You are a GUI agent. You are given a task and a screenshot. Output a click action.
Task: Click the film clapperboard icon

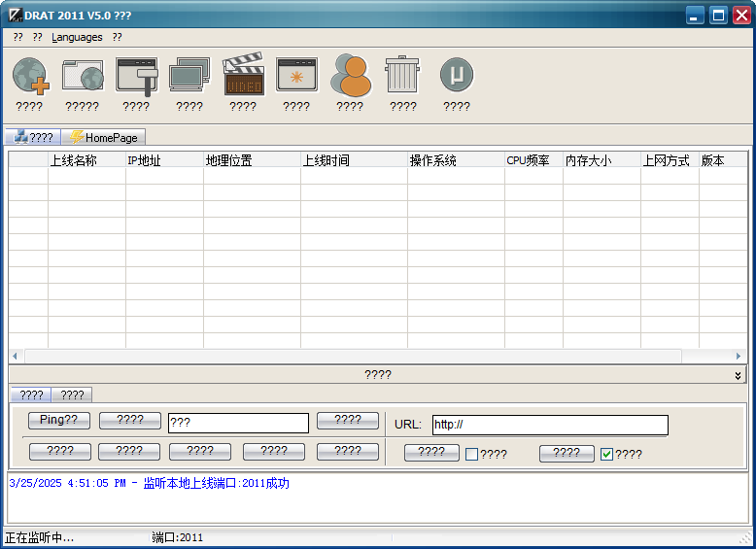pyautogui.click(x=243, y=76)
